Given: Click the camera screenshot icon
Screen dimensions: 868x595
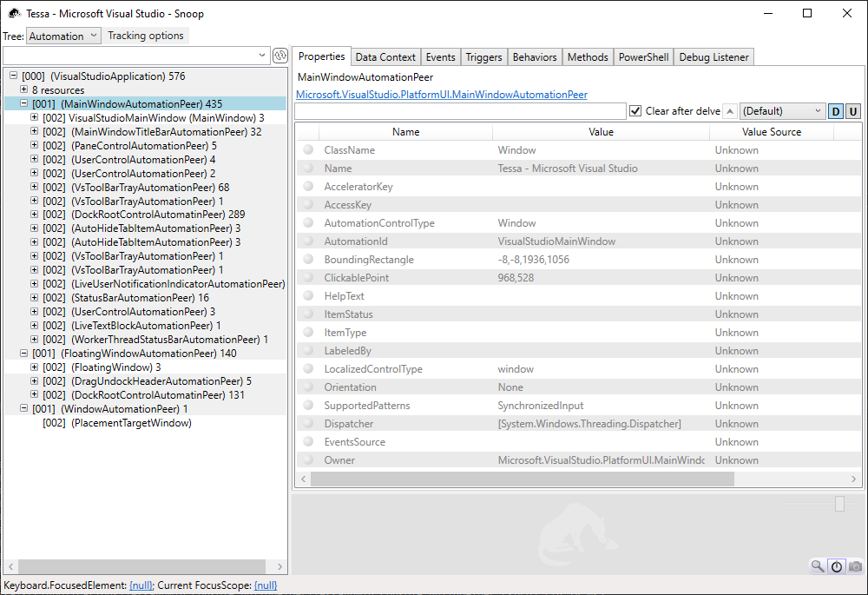Looking at the screenshot, I should (x=855, y=566).
